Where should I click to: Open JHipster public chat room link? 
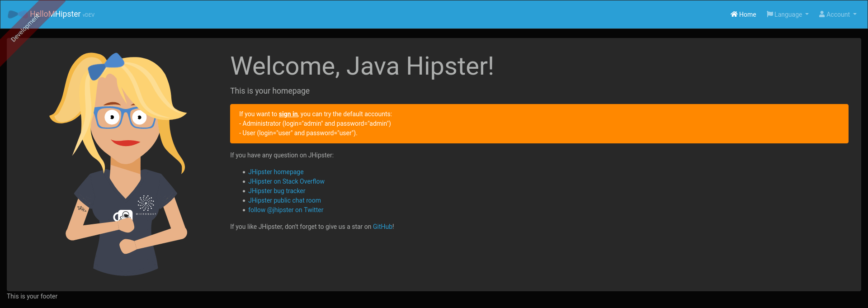point(284,200)
